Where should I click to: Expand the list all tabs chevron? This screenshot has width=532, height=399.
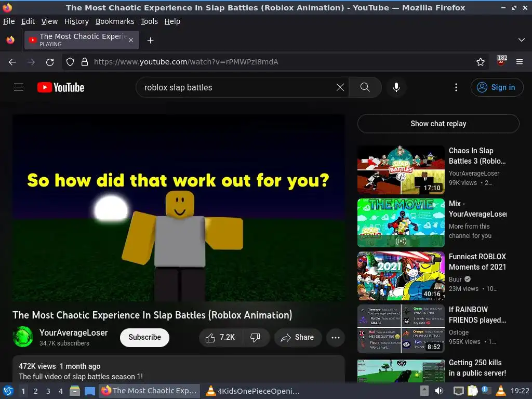(x=522, y=40)
